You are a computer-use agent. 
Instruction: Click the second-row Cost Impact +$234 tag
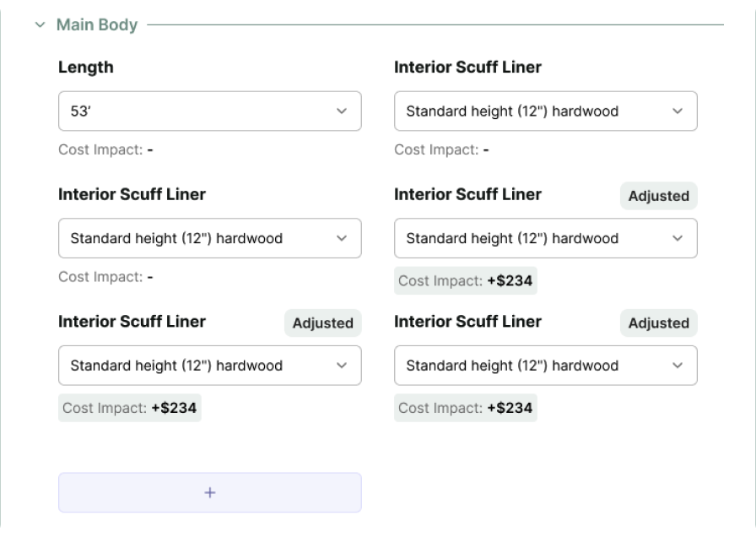(x=466, y=281)
